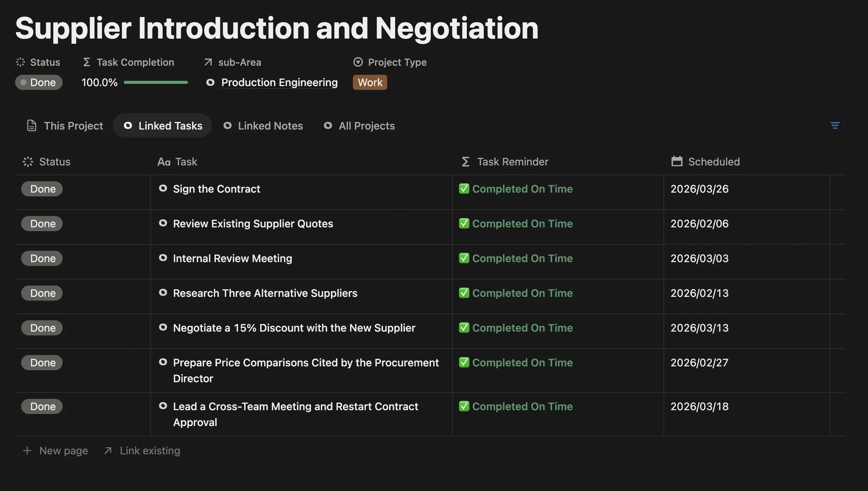
Task: Click the Aa icon in Task column header
Action: 164,162
